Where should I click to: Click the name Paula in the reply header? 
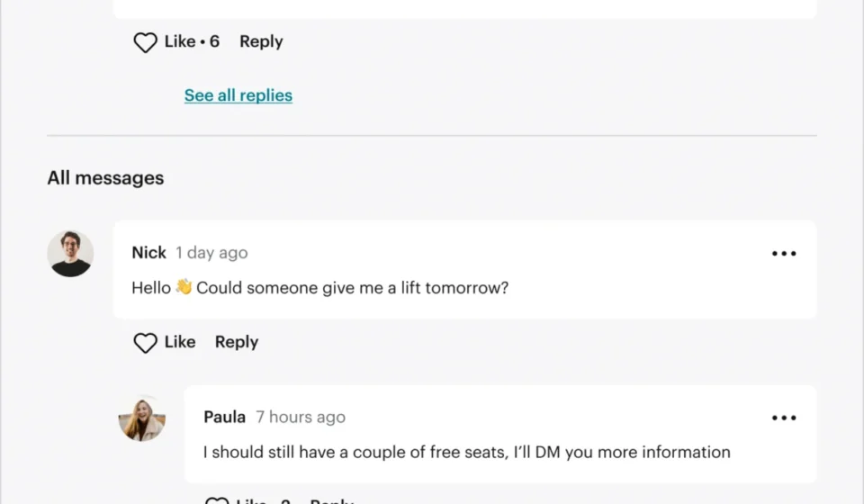(224, 417)
